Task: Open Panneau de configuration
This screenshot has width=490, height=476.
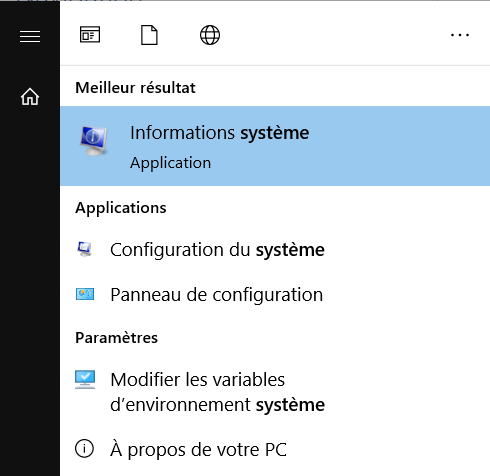Action: pyautogui.click(x=275, y=295)
